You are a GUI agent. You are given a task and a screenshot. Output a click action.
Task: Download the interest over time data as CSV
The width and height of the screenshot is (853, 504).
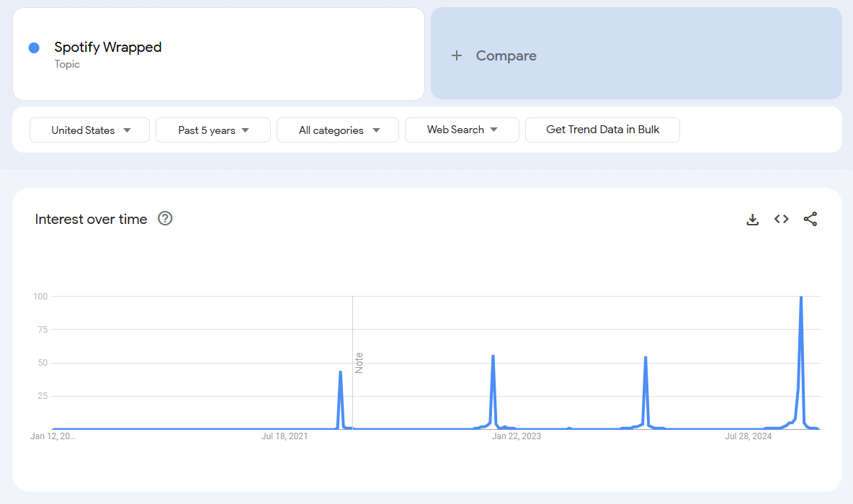752,219
